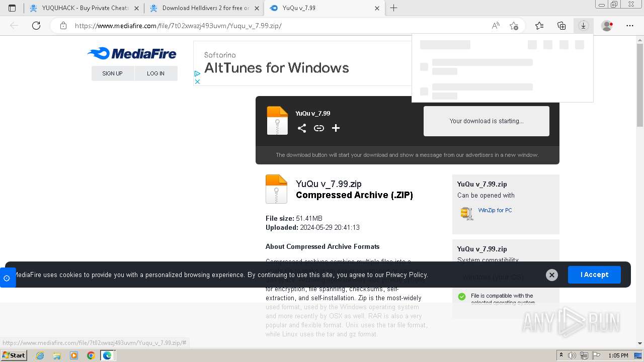This screenshot has height=362, width=644.
Task: Go back to previous page
Action: pos(14,26)
